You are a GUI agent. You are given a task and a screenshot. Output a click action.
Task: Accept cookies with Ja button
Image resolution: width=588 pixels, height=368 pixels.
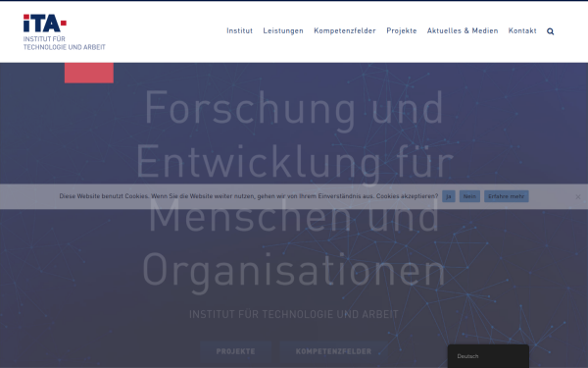[x=449, y=196]
